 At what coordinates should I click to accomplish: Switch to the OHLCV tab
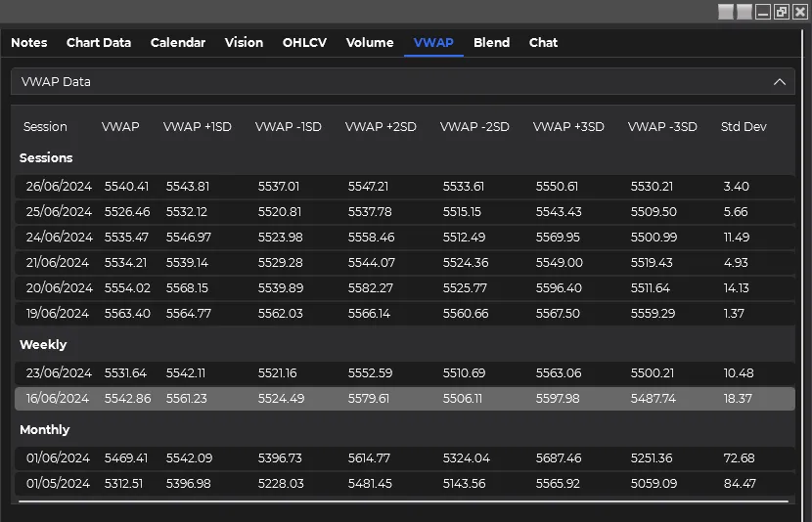(304, 42)
